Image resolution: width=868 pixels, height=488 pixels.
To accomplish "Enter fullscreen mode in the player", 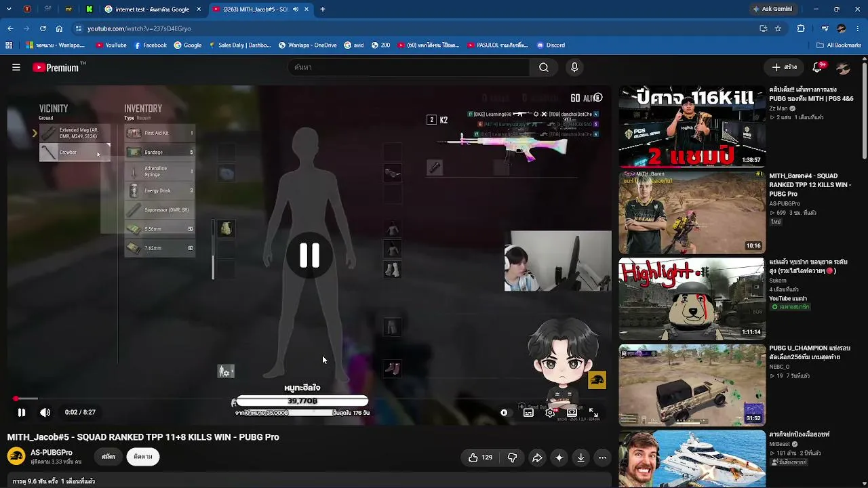I will [x=593, y=412].
